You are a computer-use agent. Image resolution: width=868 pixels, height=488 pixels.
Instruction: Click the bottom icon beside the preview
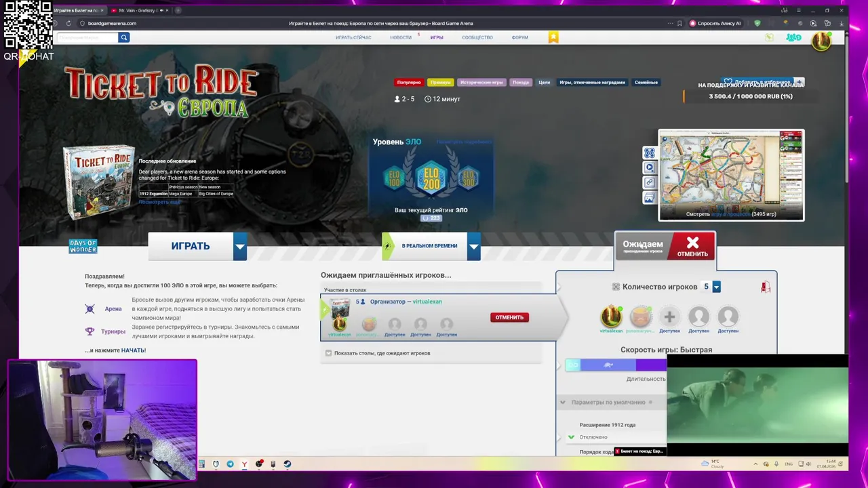tap(649, 198)
